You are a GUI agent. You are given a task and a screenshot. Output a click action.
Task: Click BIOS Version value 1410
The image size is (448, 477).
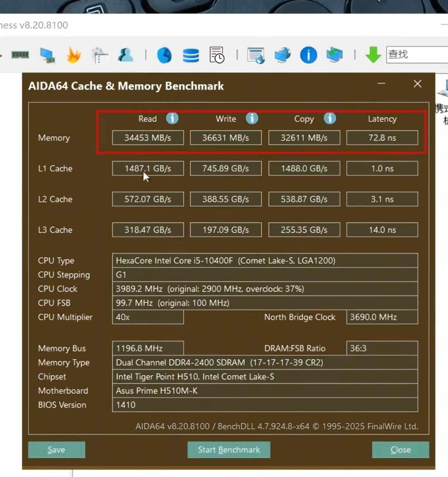265,405
